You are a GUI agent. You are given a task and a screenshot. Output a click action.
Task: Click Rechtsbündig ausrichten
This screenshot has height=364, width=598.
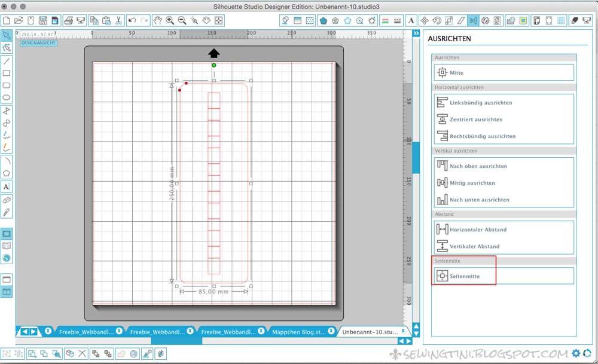click(x=504, y=136)
